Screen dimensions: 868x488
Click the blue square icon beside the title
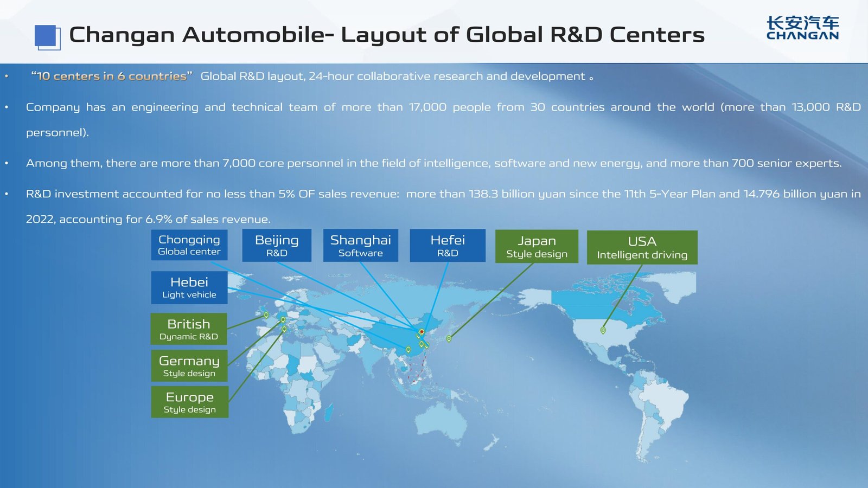(x=48, y=36)
